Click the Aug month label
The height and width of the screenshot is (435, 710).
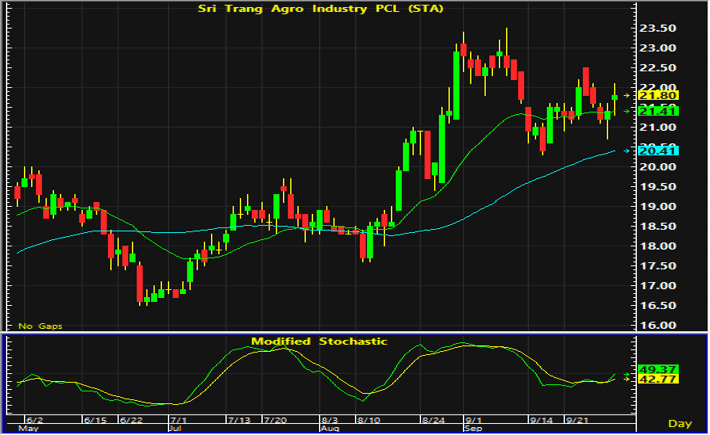pyautogui.click(x=330, y=429)
